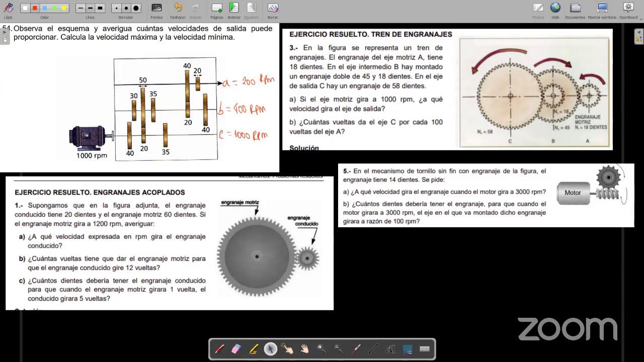Show the virtual keyboard
Viewport: 644px width, 362px height.
click(x=425, y=349)
